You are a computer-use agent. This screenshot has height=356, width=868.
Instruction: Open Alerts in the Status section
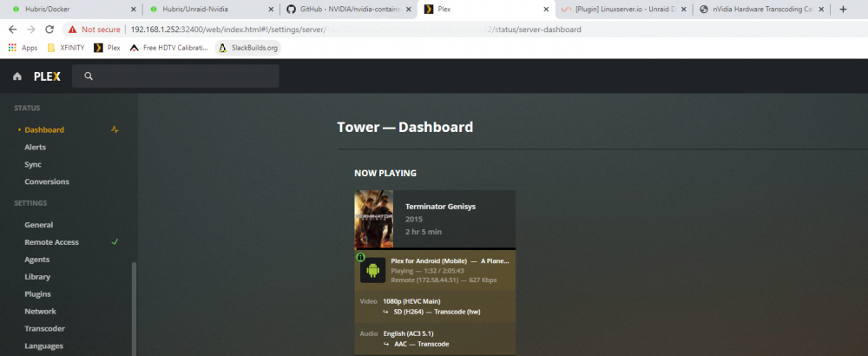(35, 148)
